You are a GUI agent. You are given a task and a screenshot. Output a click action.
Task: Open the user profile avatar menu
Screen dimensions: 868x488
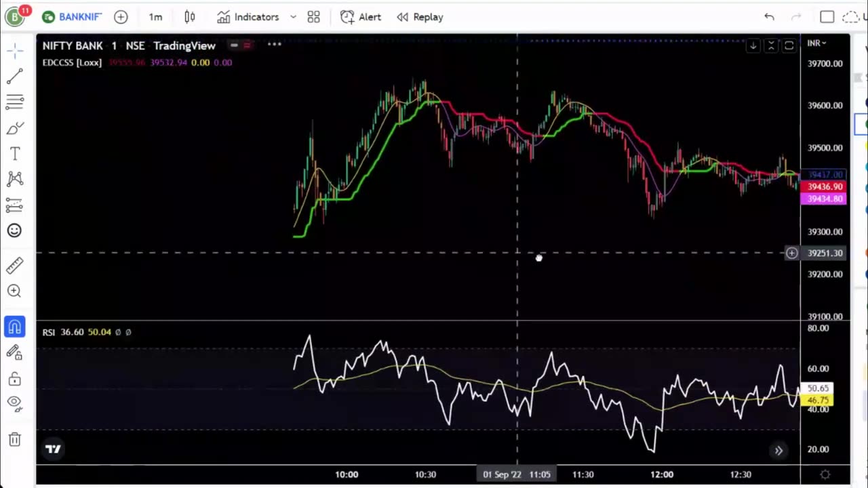tap(15, 16)
